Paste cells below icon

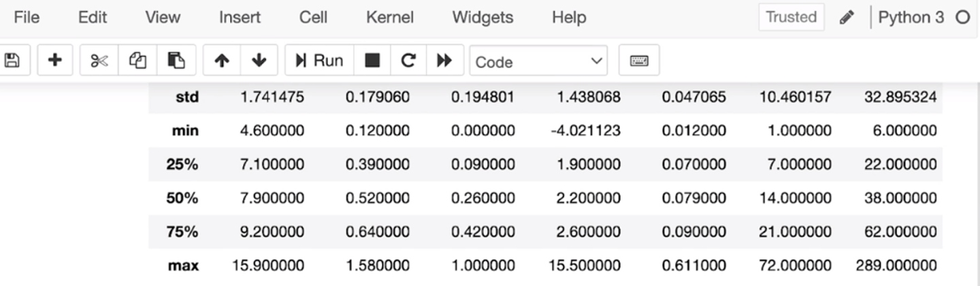click(x=176, y=61)
